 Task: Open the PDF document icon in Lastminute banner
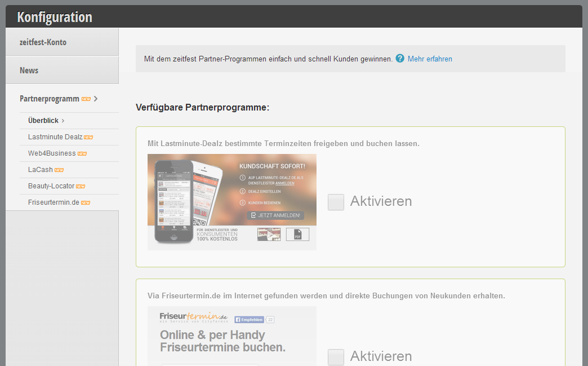click(297, 234)
